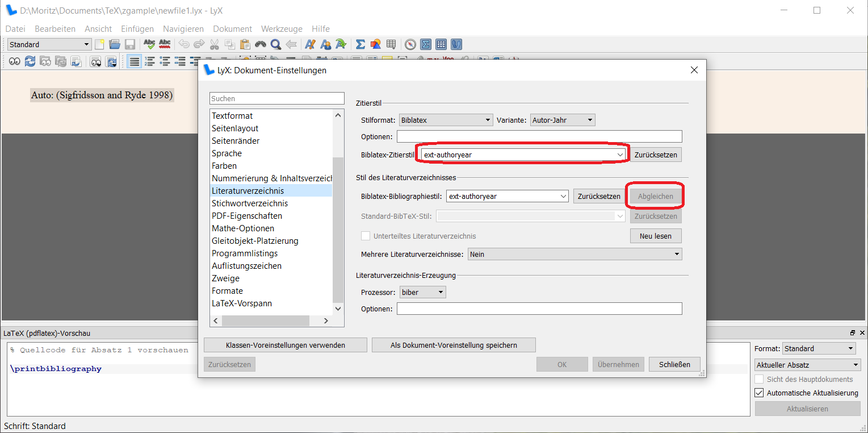868x433 pixels.
Task: Click the Undo arrow icon
Action: [184, 44]
